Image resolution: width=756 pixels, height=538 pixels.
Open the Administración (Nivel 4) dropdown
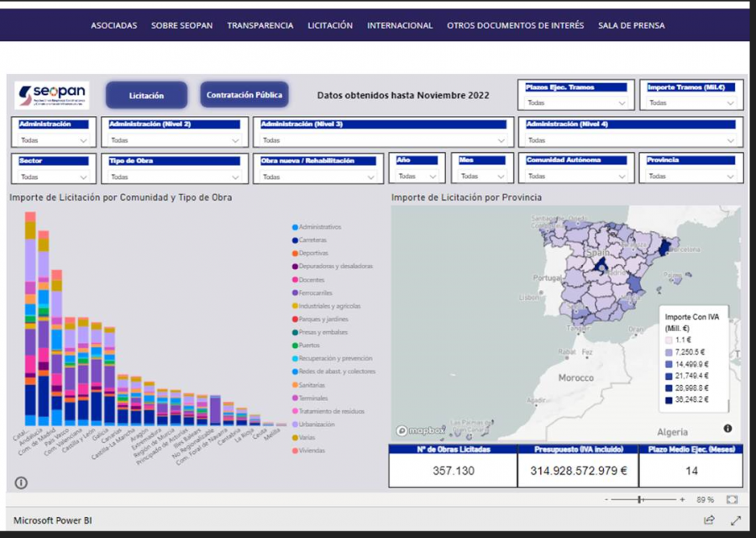coord(631,140)
